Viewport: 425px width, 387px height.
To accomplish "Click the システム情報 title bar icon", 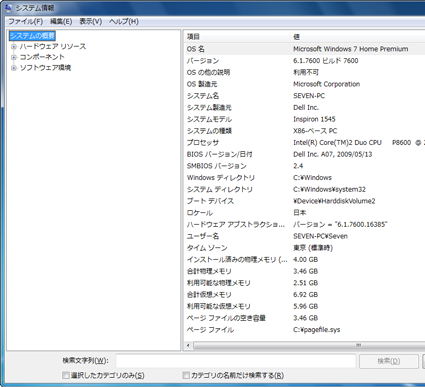I will pos(8,8).
